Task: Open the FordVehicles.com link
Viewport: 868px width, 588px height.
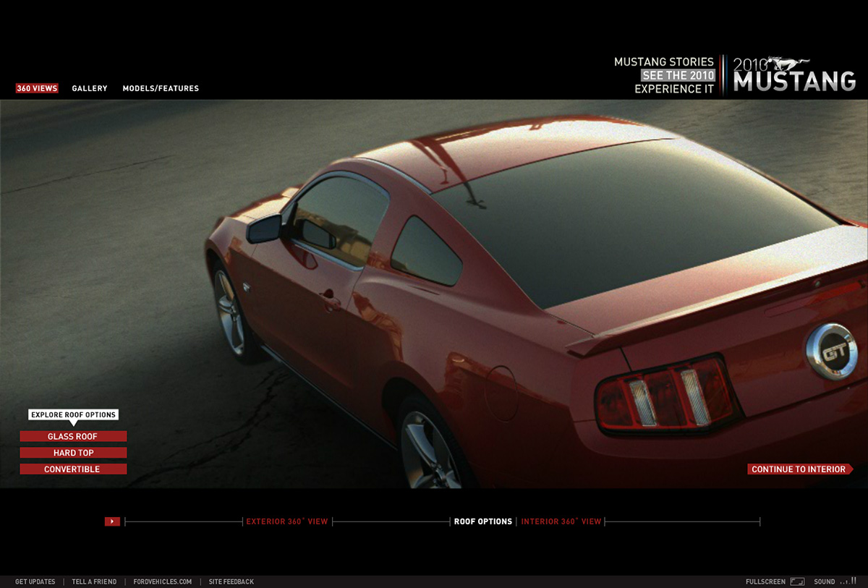Action: (163, 581)
